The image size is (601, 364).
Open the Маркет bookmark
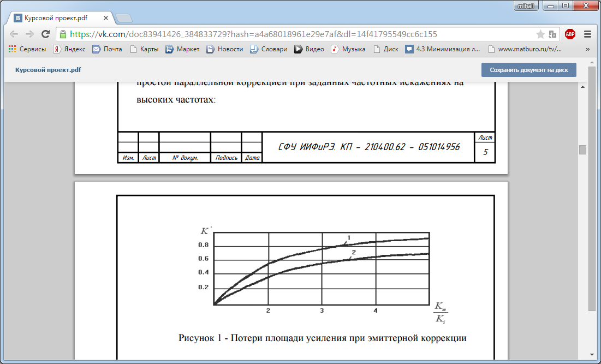coord(182,49)
